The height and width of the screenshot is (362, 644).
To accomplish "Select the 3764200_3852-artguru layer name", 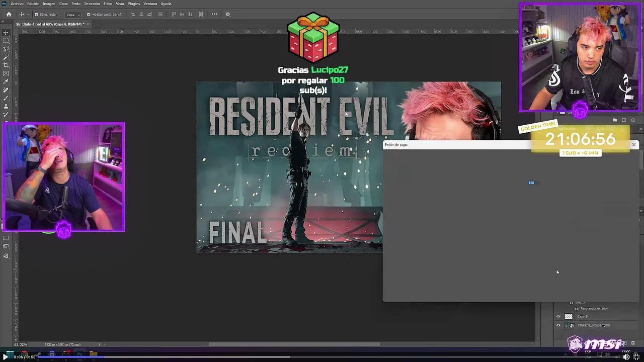I will tap(594, 325).
